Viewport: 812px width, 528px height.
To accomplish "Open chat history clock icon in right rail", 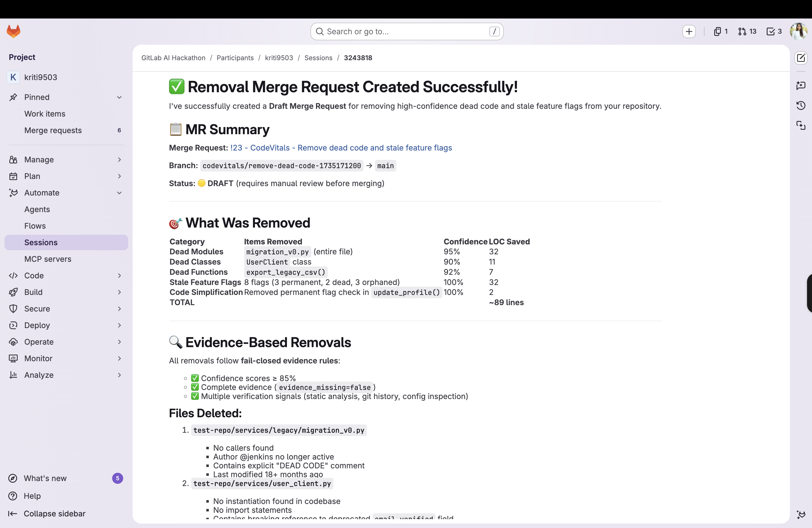I will click(801, 105).
